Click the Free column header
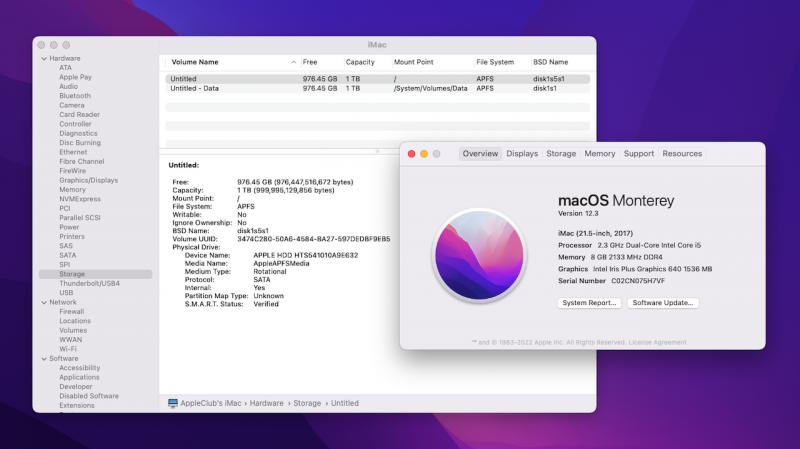The height and width of the screenshot is (449, 800). tap(310, 62)
